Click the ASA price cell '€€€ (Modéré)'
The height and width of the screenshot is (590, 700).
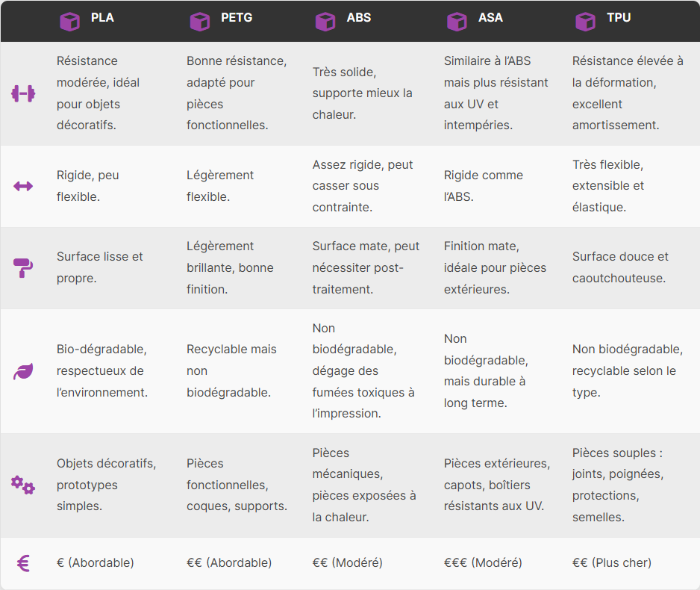pos(483,563)
